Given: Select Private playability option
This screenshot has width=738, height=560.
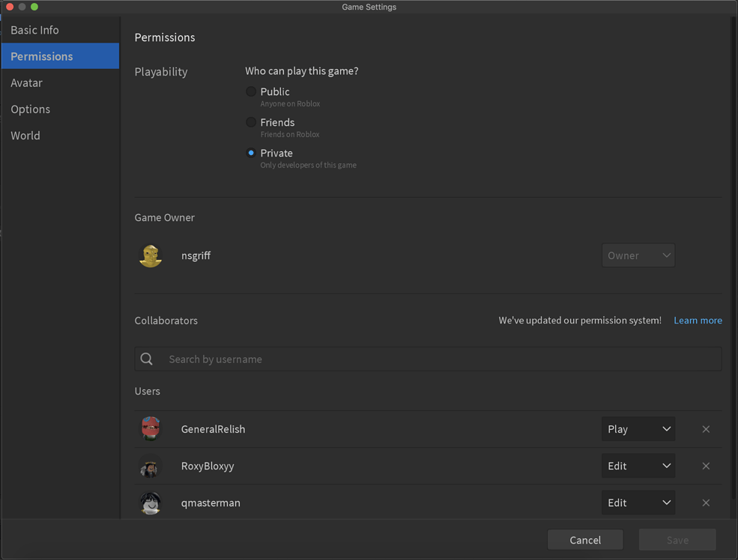Looking at the screenshot, I should tap(251, 153).
